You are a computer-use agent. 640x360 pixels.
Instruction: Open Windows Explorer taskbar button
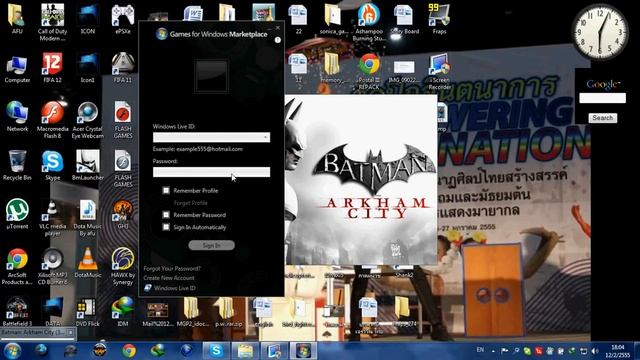tap(245, 351)
